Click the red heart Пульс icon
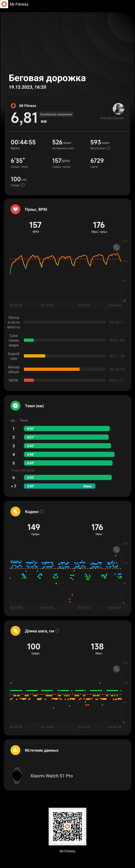Viewport: 135px width, 868px height. 15,209
